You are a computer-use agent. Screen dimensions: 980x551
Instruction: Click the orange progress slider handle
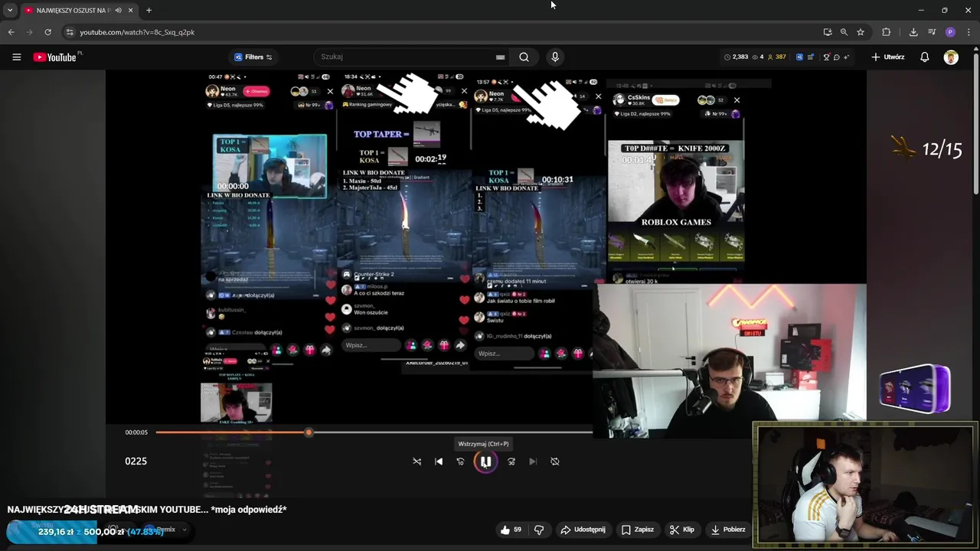[309, 432]
